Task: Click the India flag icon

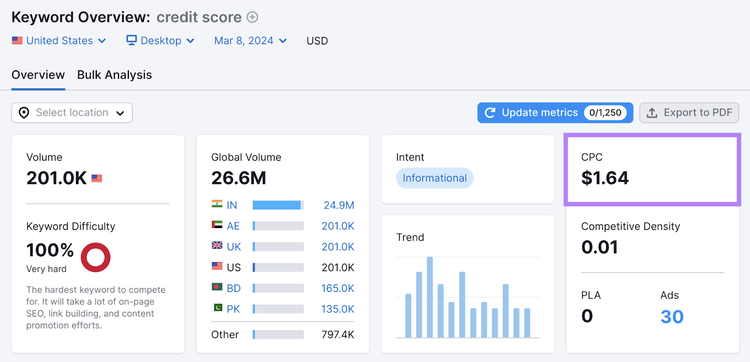Action: tap(217, 204)
